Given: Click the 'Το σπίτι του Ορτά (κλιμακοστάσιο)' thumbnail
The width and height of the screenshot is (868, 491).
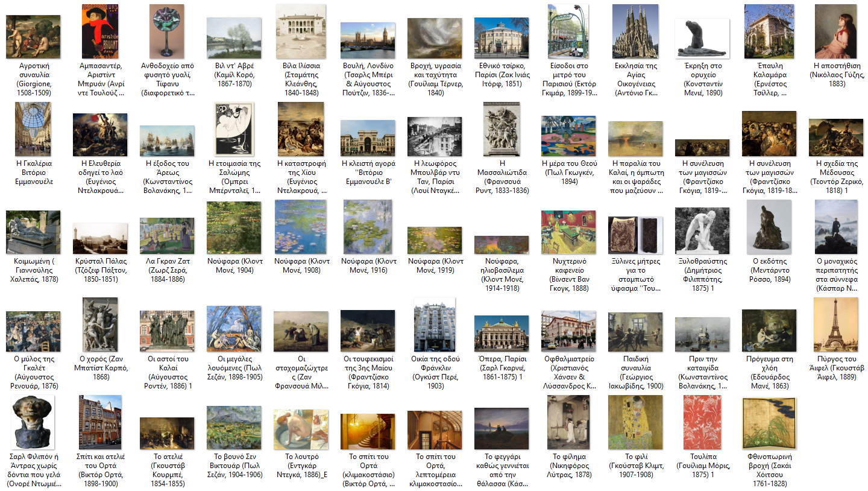Looking at the screenshot, I should 368,431.
